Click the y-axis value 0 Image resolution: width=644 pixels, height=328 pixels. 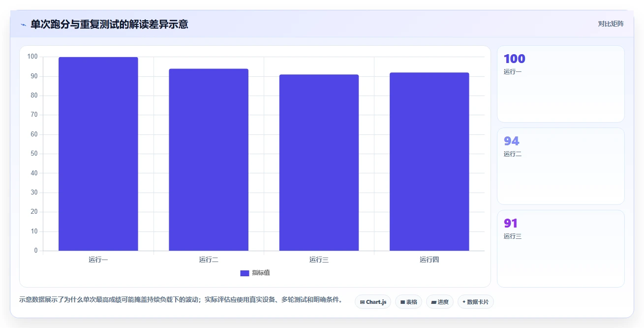(x=36, y=251)
